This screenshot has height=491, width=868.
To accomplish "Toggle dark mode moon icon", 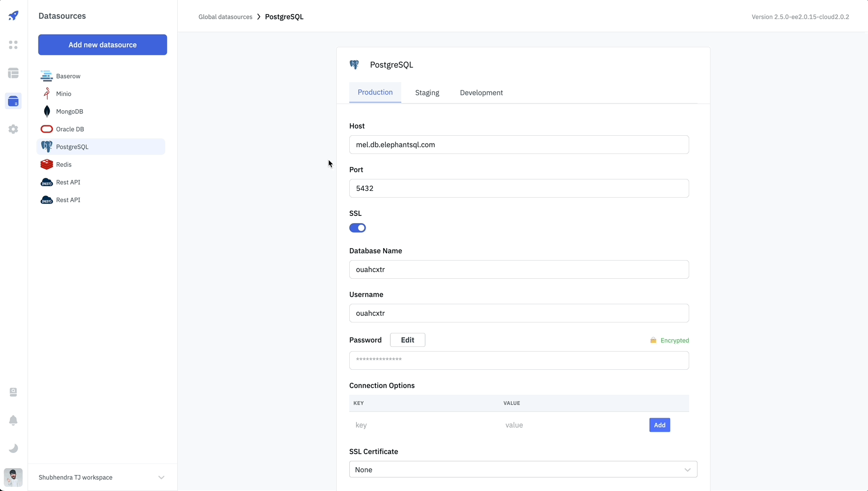I will tap(14, 448).
